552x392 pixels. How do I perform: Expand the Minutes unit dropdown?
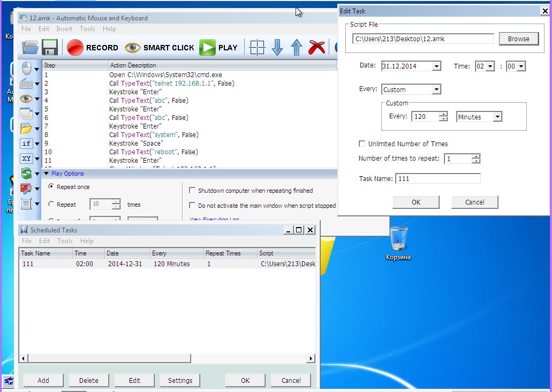[x=497, y=117]
